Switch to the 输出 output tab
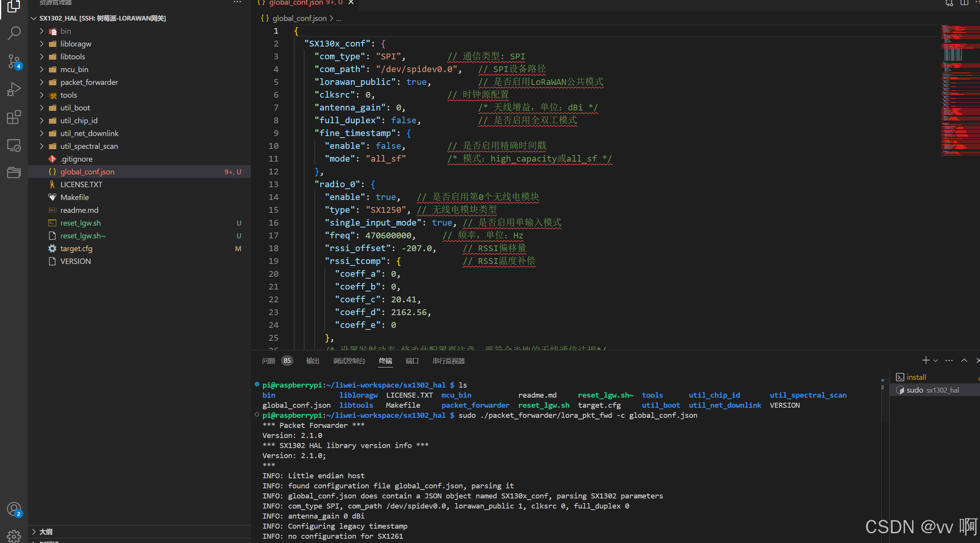The width and height of the screenshot is (980, 543). [312, 361]
